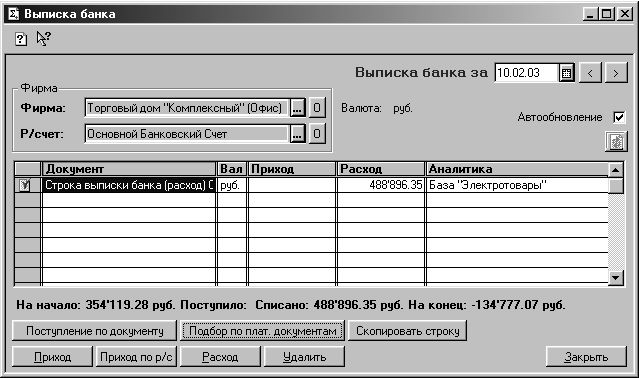Click the window icon in title bar

(x=13, y=14)
